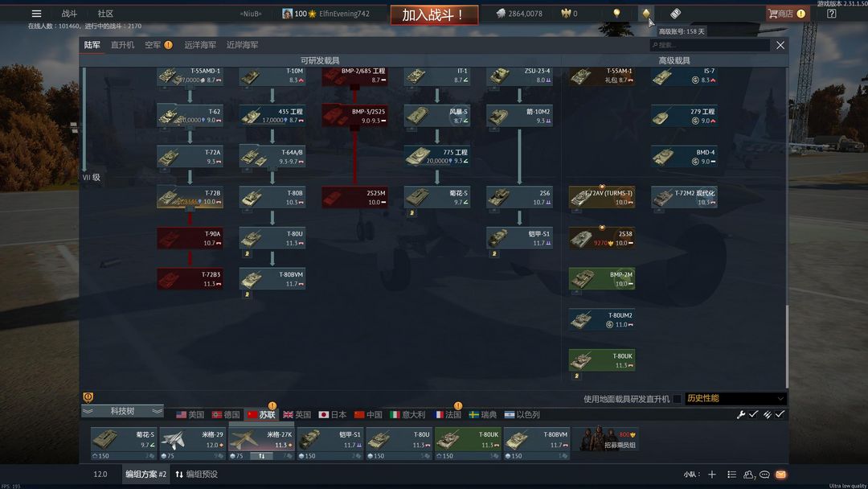Select the 美国 nation tab
This screenshot has height=489, width=868.
[x=190, y=415]
